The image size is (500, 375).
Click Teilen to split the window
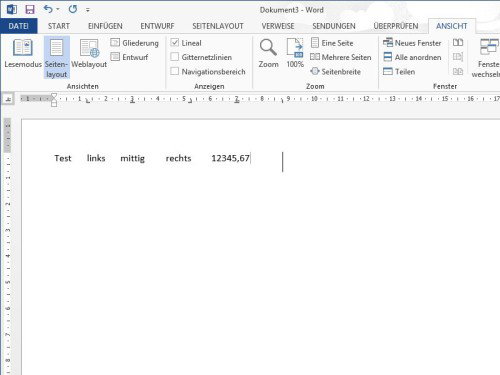pyautogui.click(x=399, y=71)
